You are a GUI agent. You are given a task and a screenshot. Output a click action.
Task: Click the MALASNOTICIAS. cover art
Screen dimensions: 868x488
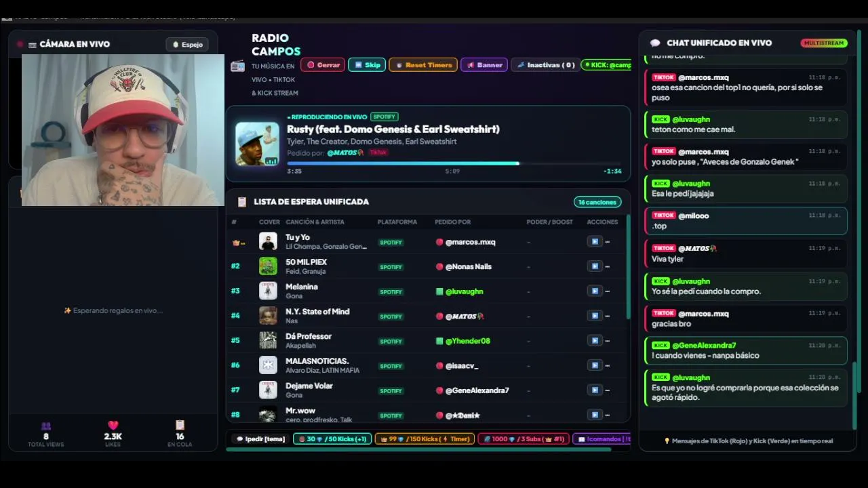click(x=268, y=365)
